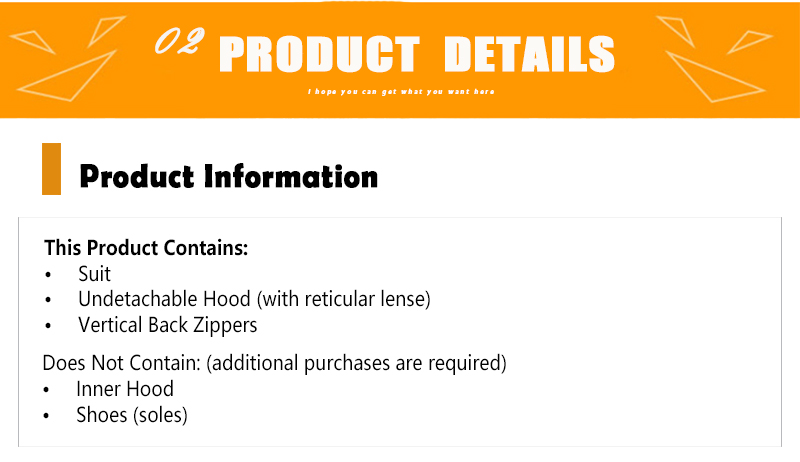Click the bullet before Suit
Image resolution: width=800 pixels, height=462 pixels.
pos(48,275)
